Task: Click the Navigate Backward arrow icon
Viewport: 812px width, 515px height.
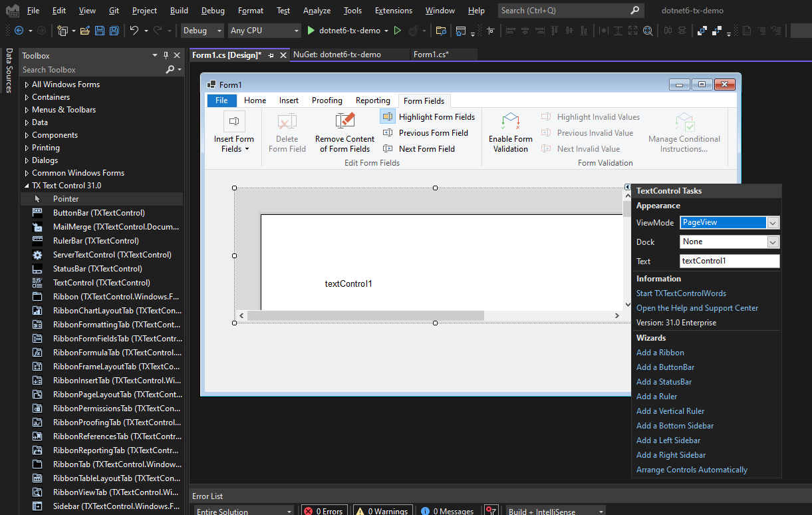Action: 19,31
